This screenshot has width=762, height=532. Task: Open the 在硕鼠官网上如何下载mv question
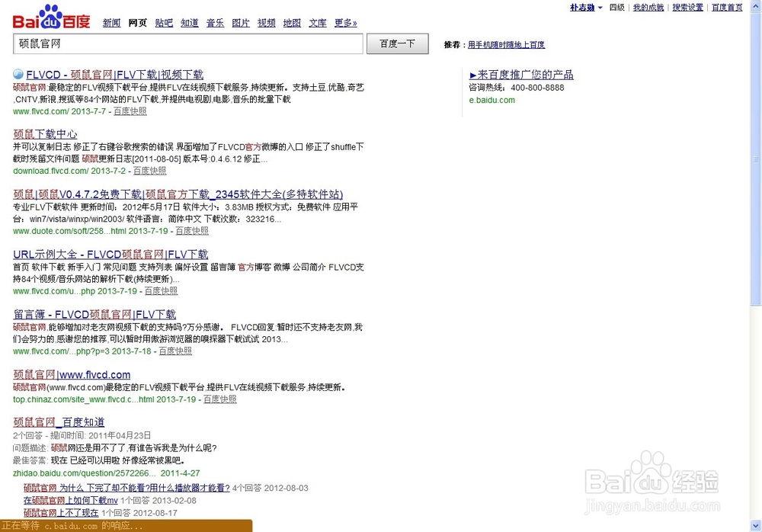pos(70,501)
